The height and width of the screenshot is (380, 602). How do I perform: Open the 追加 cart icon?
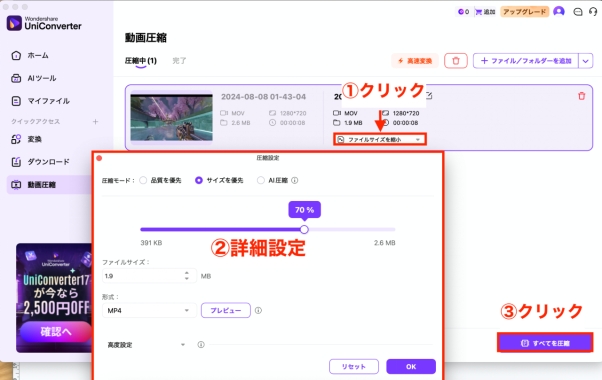[x=485, y=12]
